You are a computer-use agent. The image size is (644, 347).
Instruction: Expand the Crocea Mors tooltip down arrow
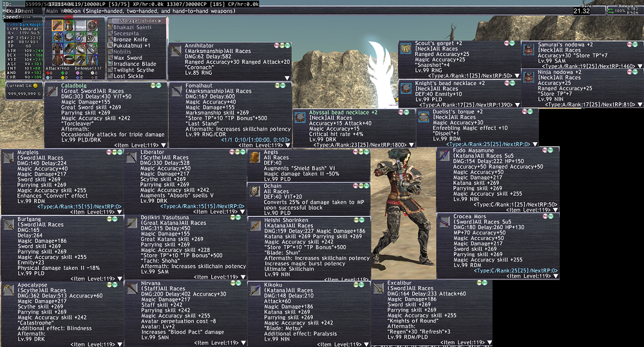(556, 277)
